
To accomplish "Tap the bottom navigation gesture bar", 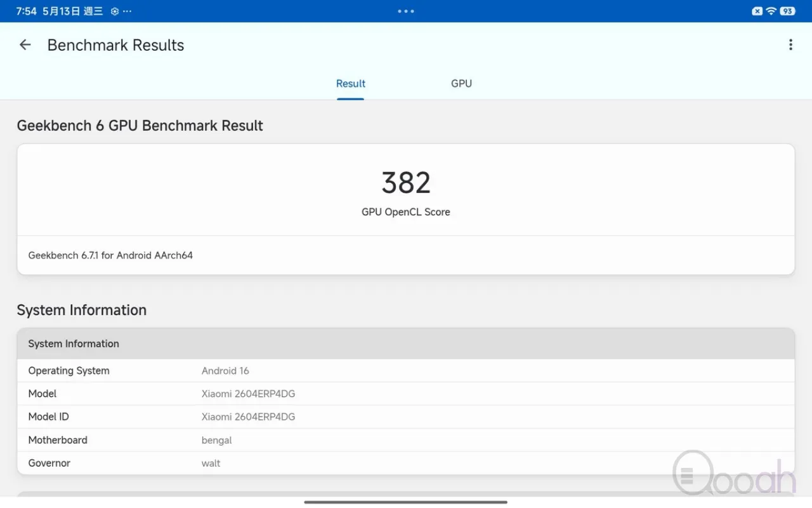I will coord(406,502).
